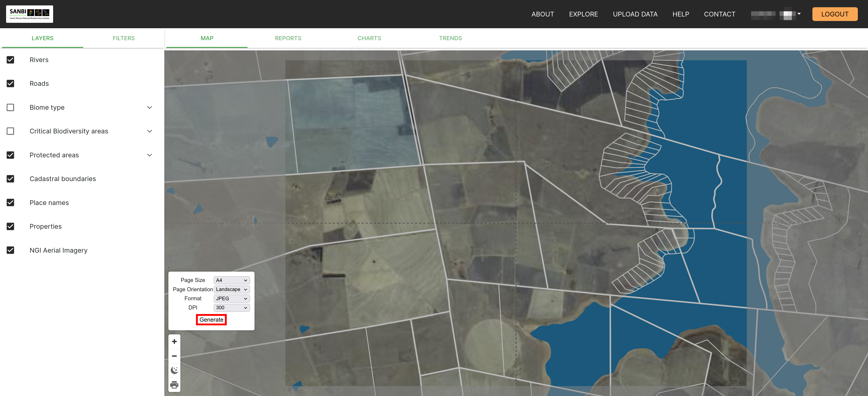Click the Generate button
Viewport: 868px width, 396px height.
tap(211, 320)
